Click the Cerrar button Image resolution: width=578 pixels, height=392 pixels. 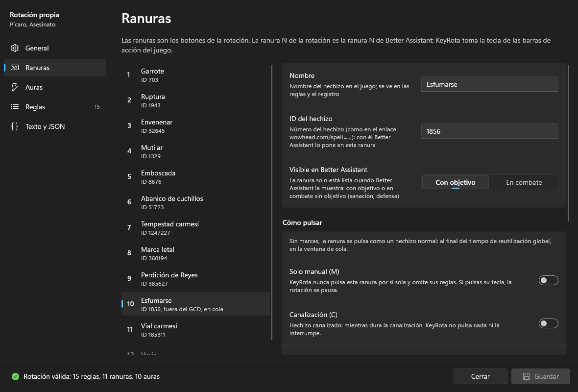(x=481, y=376)
